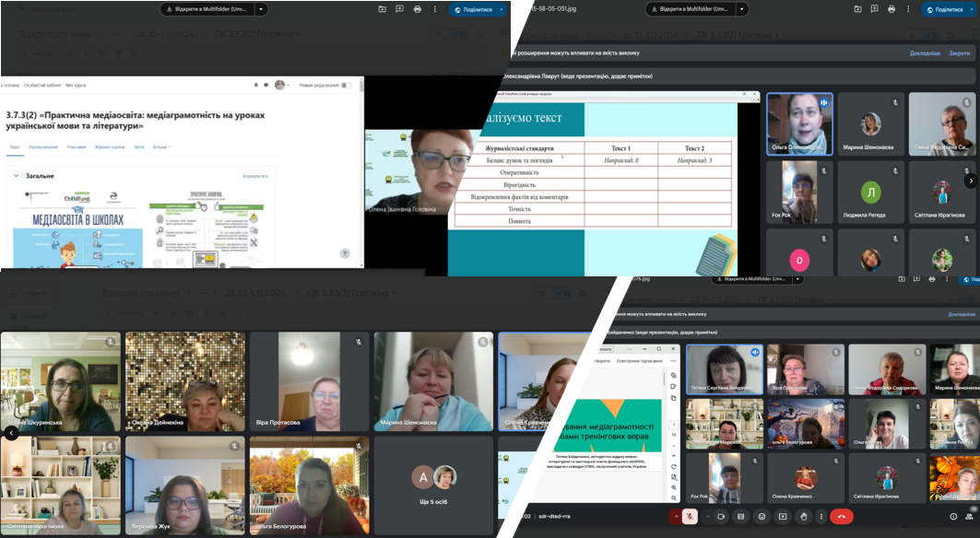Send an emoji reaction in the Meet call

[762, 516]
